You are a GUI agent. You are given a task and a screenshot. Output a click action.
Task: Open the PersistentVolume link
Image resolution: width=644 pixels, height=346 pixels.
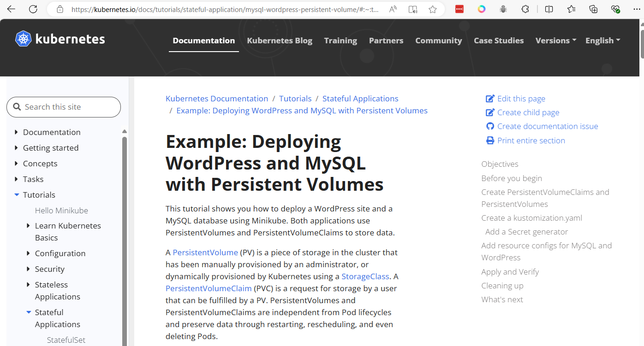[205, 252]
